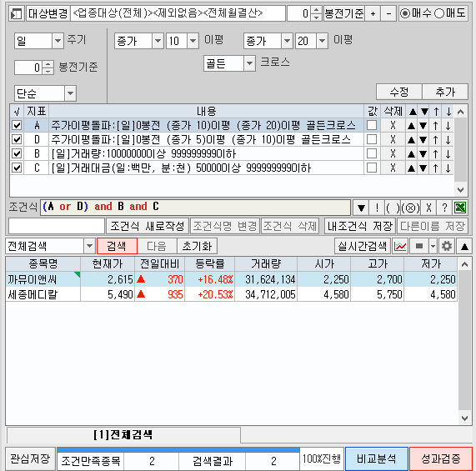The image size is (476, 471).
Task: Open the 10 moving average period dropdown
Action: (x=193, y=41)
